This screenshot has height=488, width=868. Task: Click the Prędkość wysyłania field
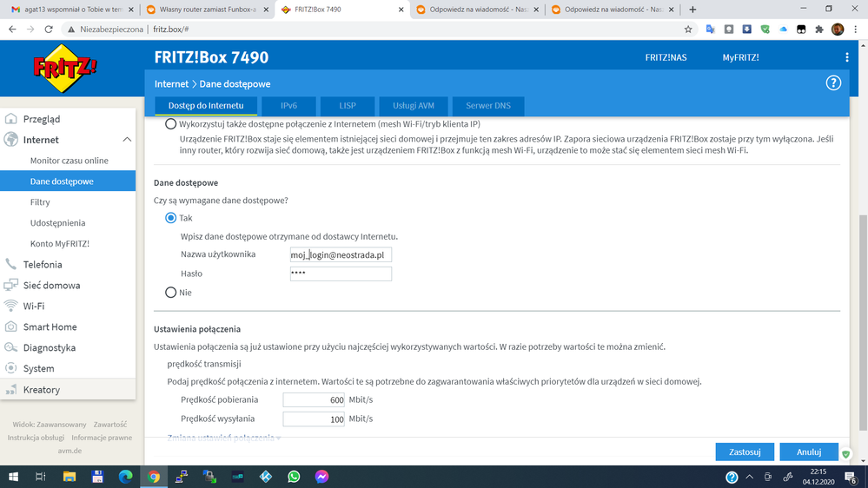pyautogui.click(x=314, y=419)
